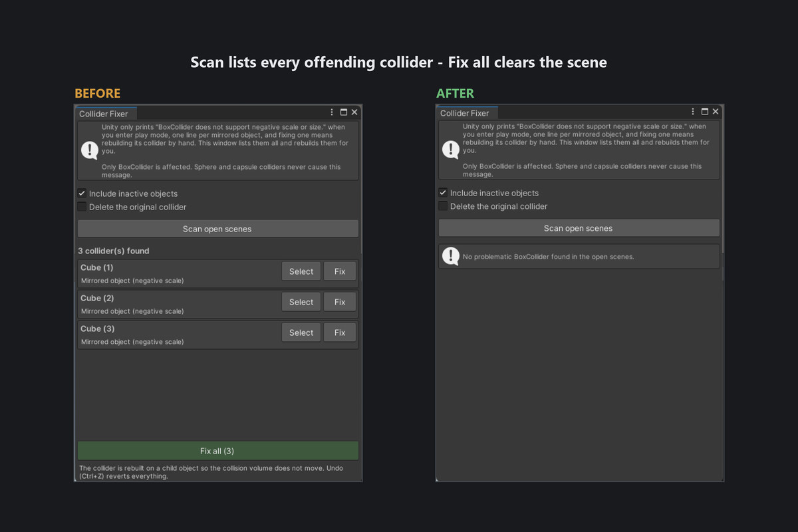The width and height of the screenshot is (798, 532).
Task: Maximize the AFTER Collider Fixer window
Action: click(x=705, y=112)
